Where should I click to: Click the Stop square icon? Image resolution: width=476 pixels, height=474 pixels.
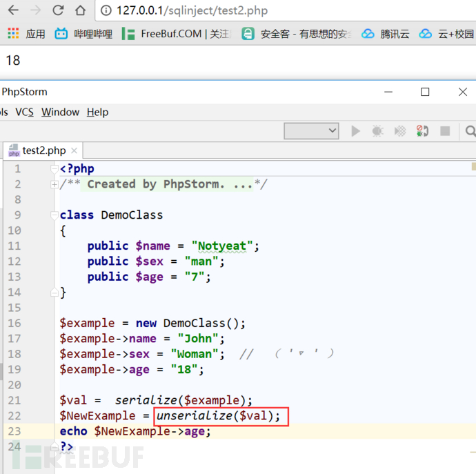pyautogui.click(x=445, y=131)
